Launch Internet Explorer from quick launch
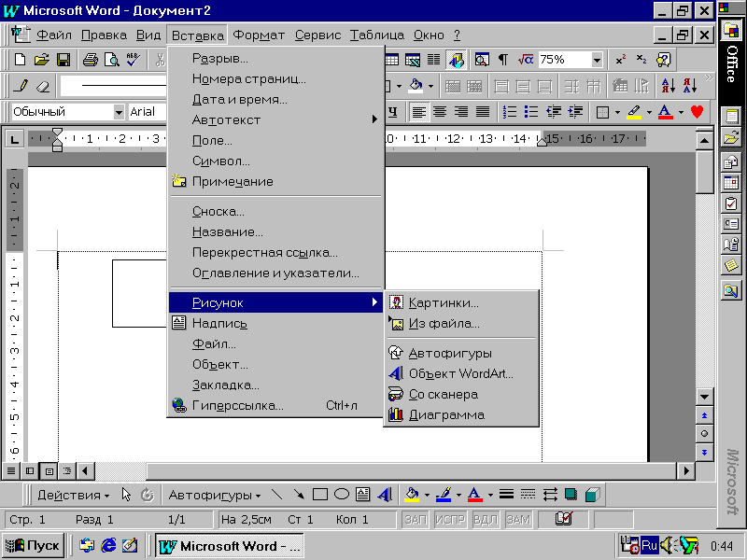This screenshot has height=560, width=747. [108, 545]
